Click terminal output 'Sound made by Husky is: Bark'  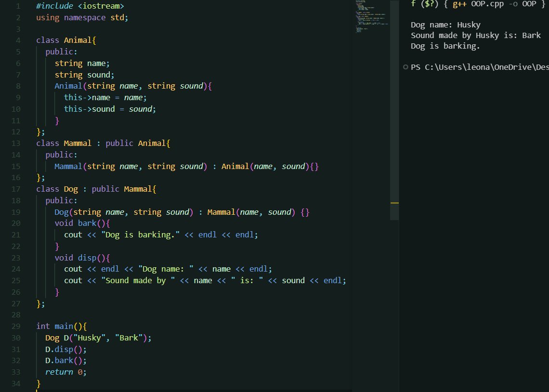[475, 35]
